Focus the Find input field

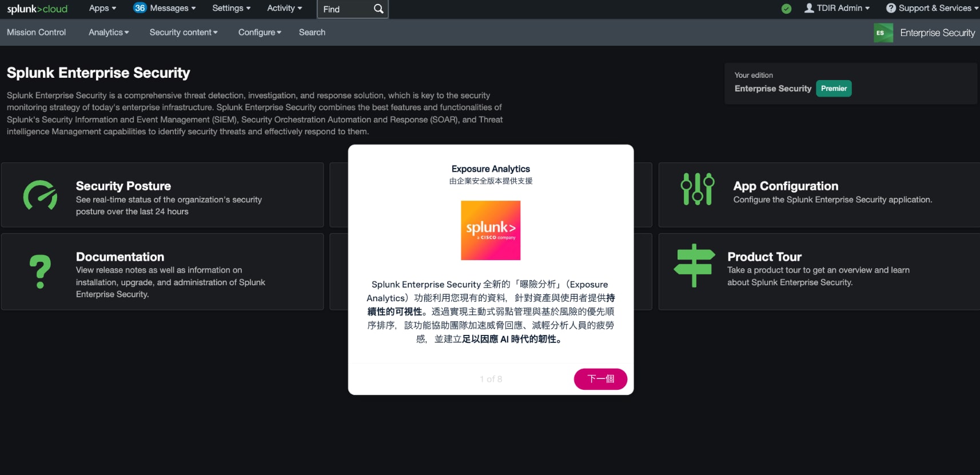(345, 9)
